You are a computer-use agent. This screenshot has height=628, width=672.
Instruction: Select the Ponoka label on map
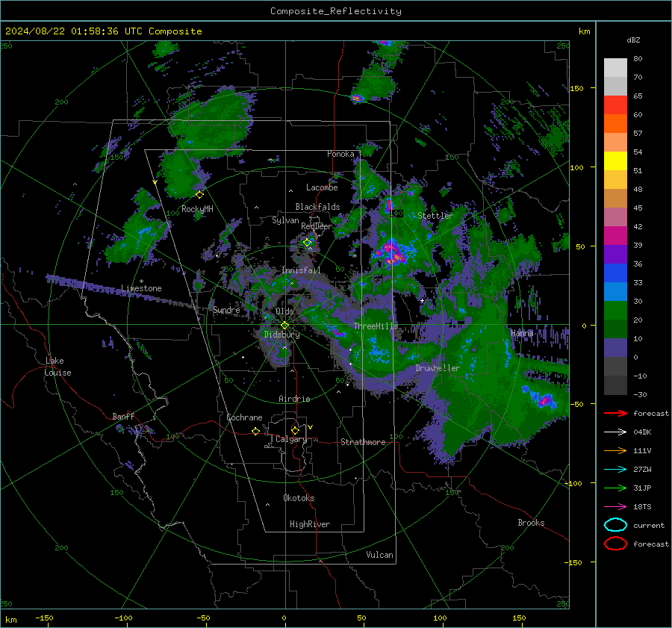[340, 154]
